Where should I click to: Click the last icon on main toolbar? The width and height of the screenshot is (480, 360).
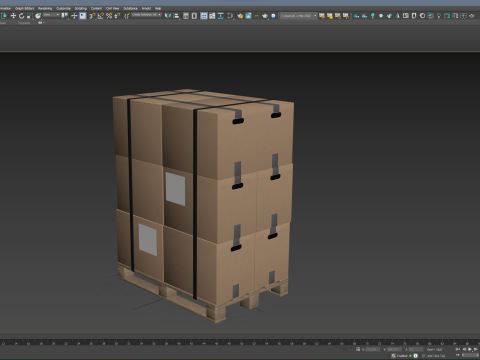[x=472, y=16]
